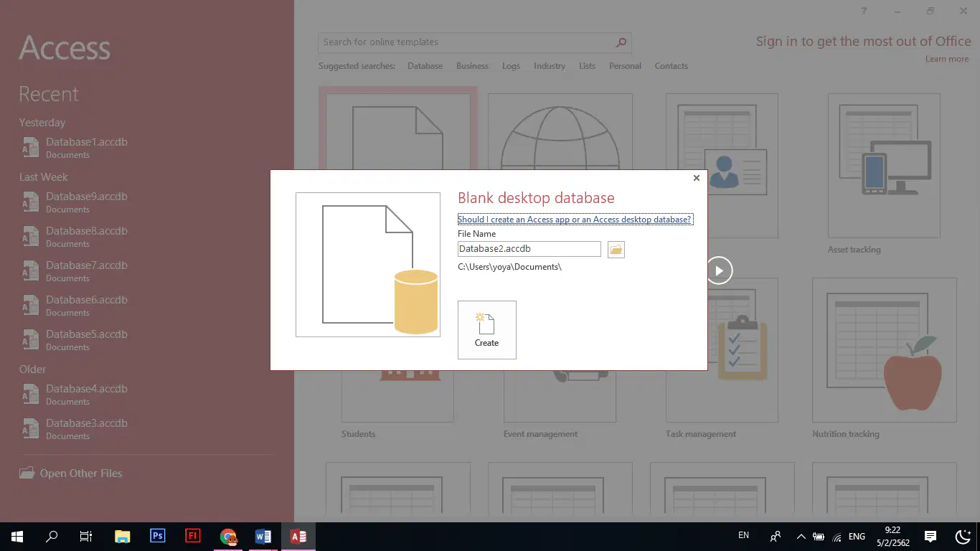
Task: Click the File Name field with Database2.accdb
Action: point(529,249)
